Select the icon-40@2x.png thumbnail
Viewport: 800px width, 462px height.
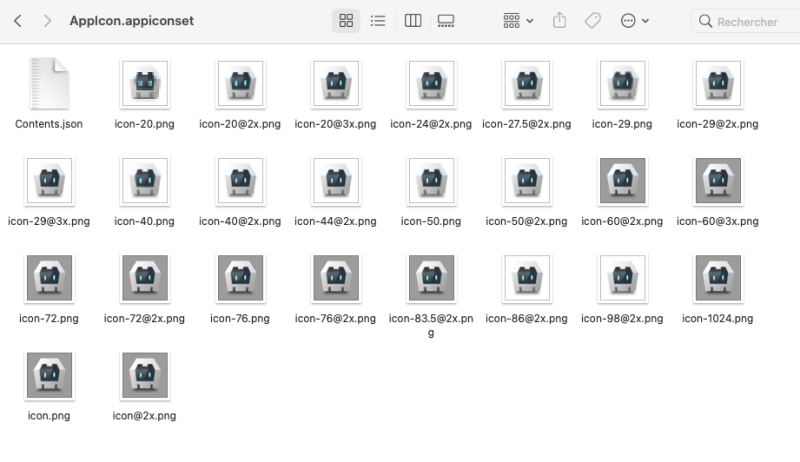(240, 181)
